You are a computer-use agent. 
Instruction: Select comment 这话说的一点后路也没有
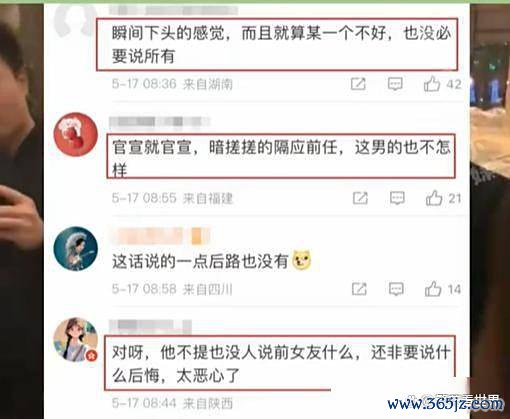click(x=200, y=261)
